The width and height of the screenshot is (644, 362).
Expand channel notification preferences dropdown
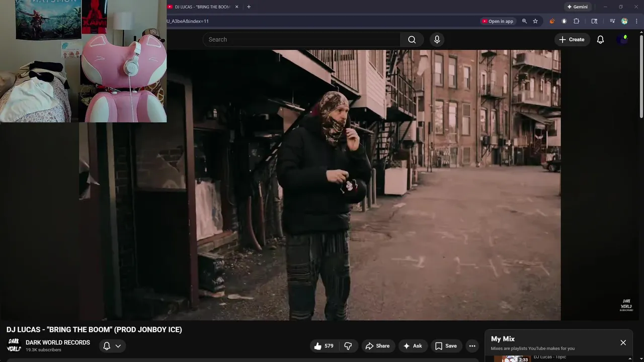click(x=112, y=346)
